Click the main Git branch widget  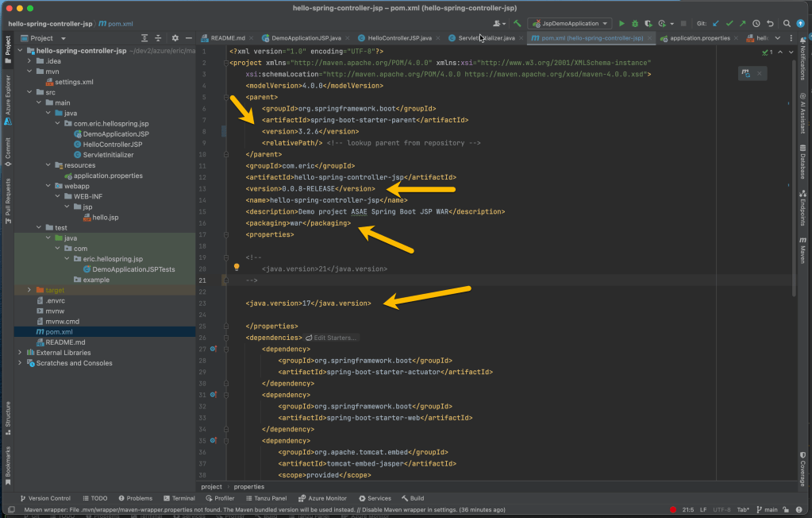766,509
